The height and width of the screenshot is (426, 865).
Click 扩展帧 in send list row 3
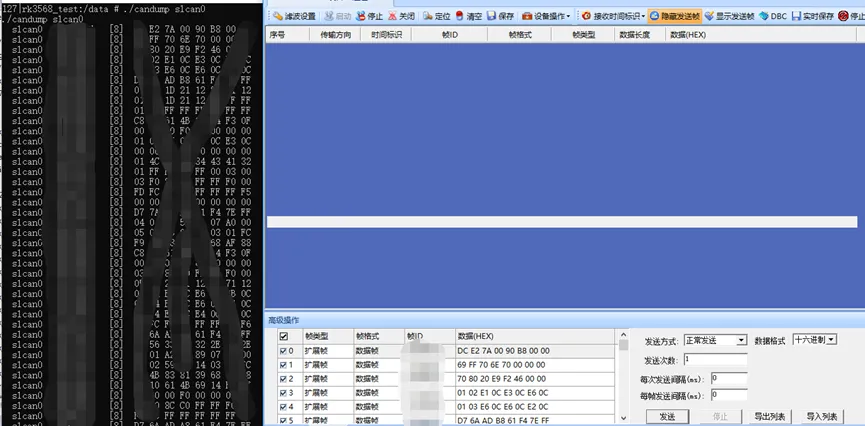point(316,393)
